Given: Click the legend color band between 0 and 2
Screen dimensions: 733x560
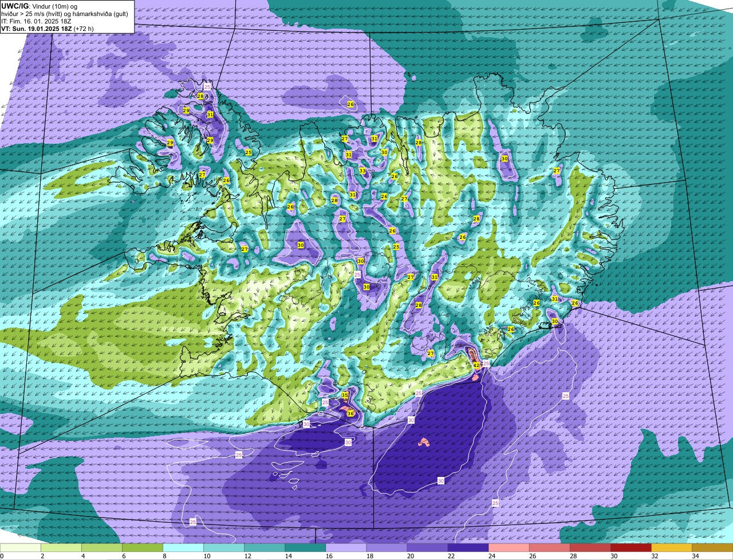Looking at the screenshot, I should point(21,548).
